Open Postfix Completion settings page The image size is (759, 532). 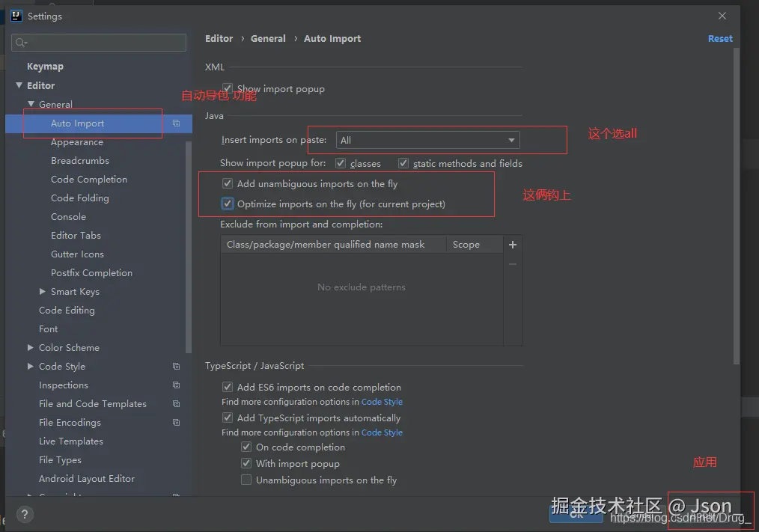[x=91, y=273]
